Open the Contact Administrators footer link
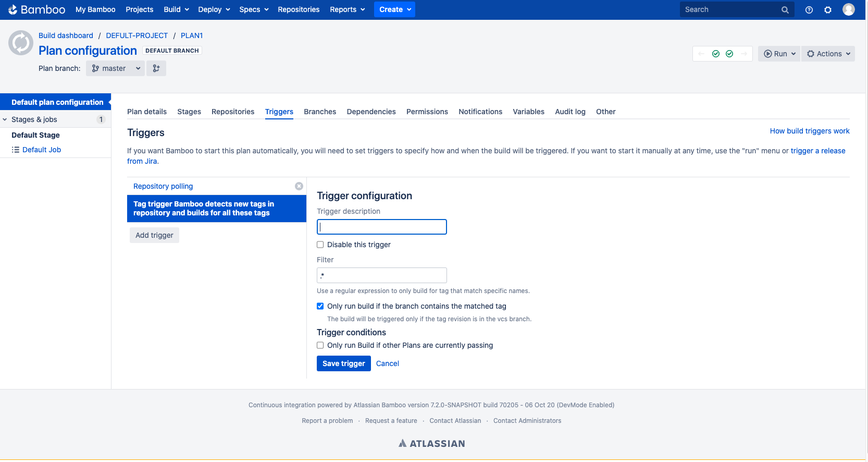Viewport: 868px width, 462px height. point(527,421)
